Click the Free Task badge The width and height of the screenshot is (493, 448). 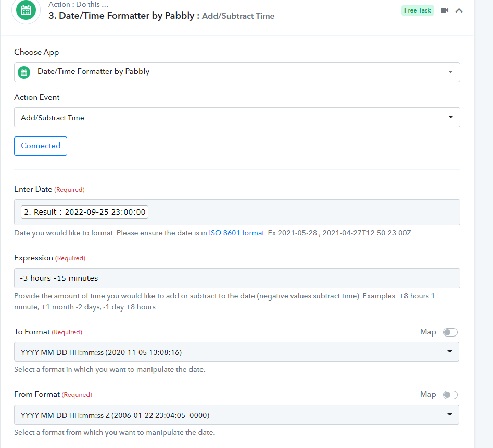418,10
